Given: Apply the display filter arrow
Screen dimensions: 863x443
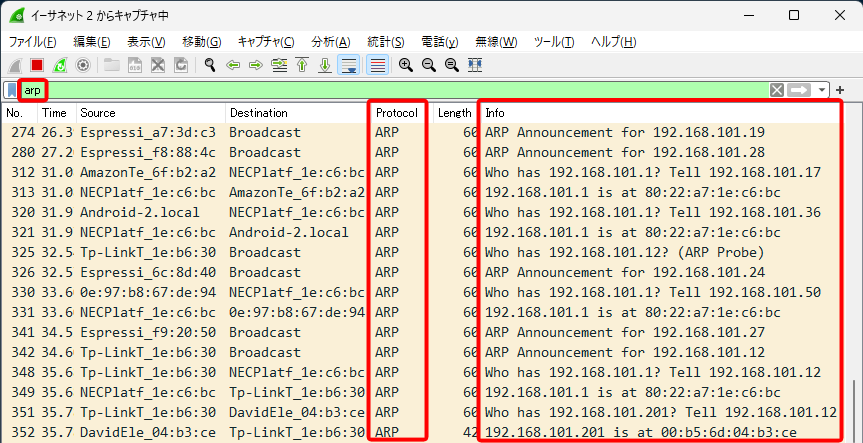Looking at the screenshot, I should tap(800, 90).
